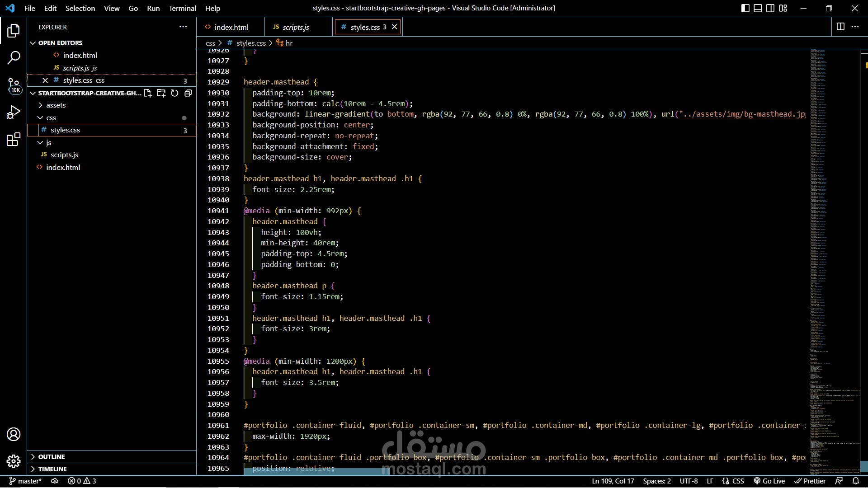Click the New Folder icon in explorer
The image size is (868, 488).
tap(161, 93)
